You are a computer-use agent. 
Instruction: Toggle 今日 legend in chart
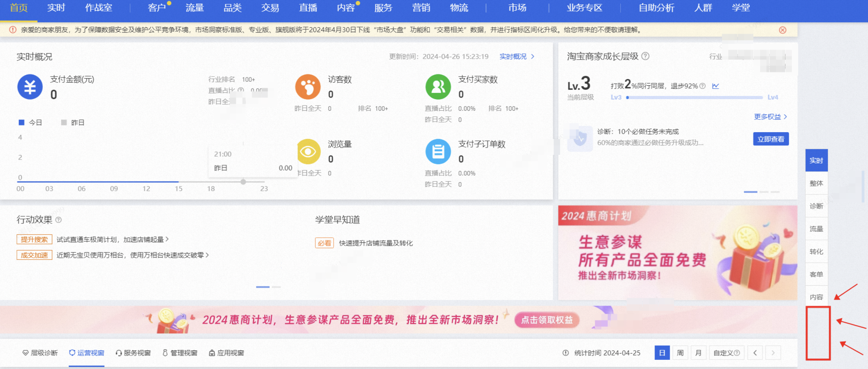point(31,123)
